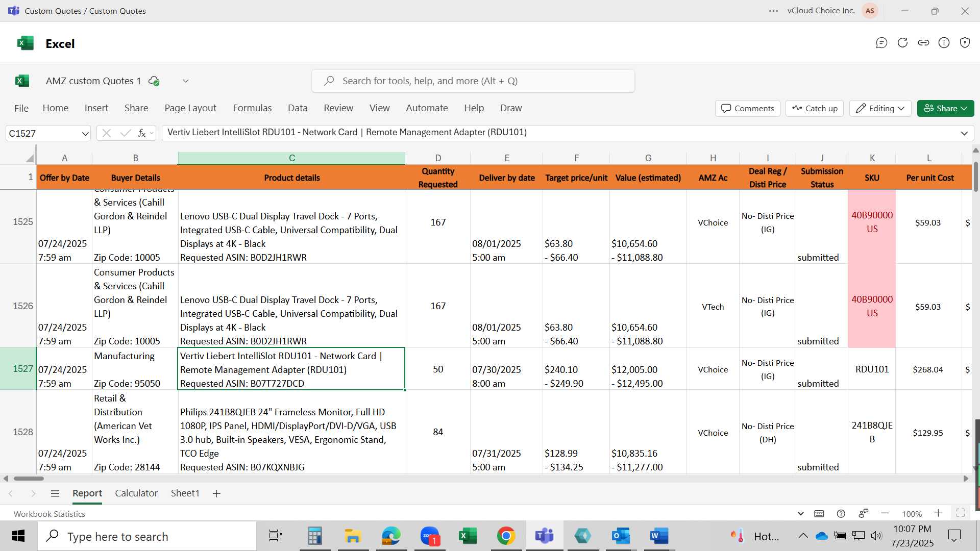This screenshot has height=551, width=980.
Task: Open Outlook from the taskbar
Action: [621, 536]
